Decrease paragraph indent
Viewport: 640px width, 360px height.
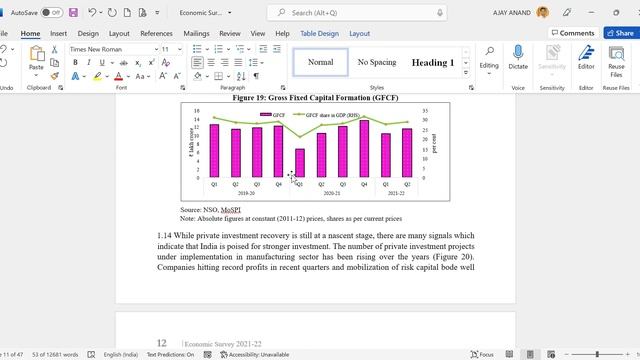263,49
